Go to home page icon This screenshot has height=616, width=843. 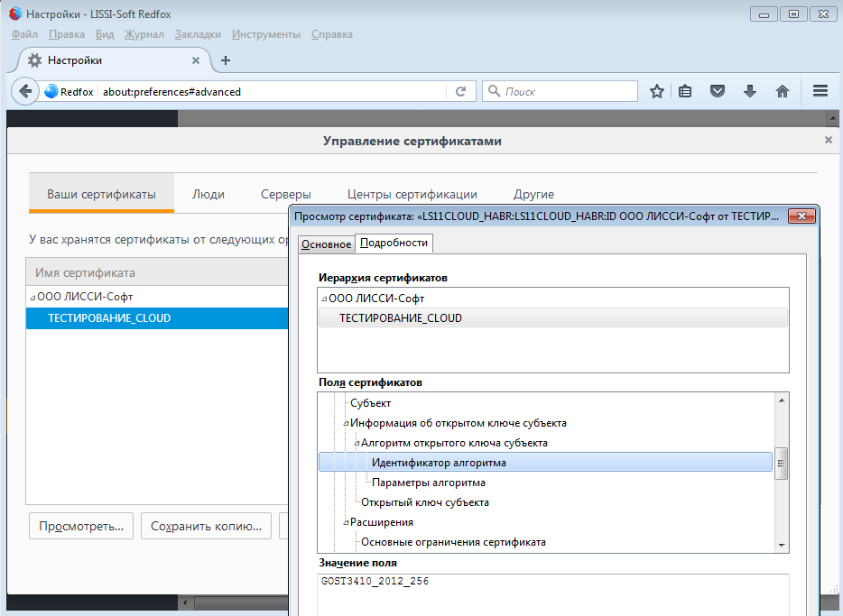(783, 91)
